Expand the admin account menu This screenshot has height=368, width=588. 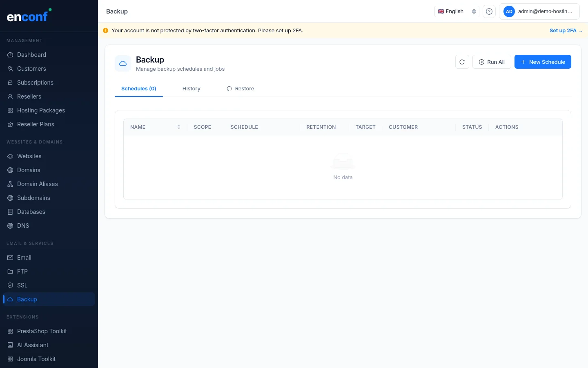point(539,11)
